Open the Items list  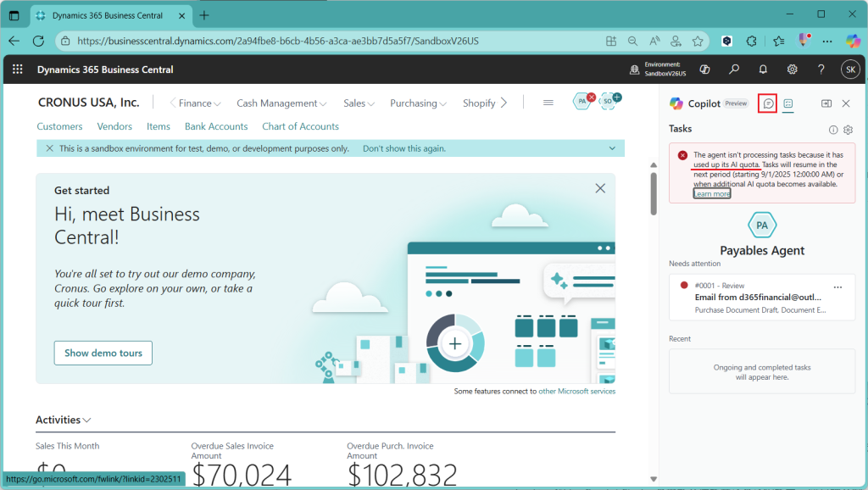click(159, 126)
